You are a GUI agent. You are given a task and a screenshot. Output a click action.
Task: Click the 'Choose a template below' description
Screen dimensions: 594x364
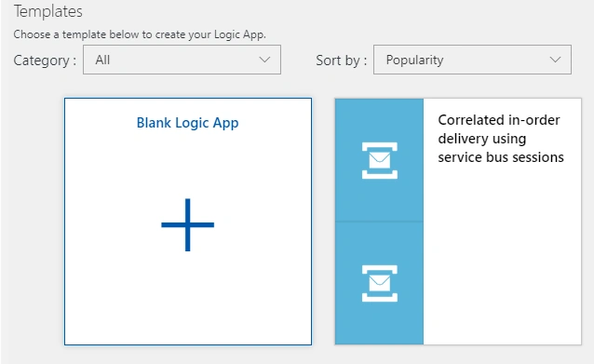pyautogui.click(x=140, y=34)
